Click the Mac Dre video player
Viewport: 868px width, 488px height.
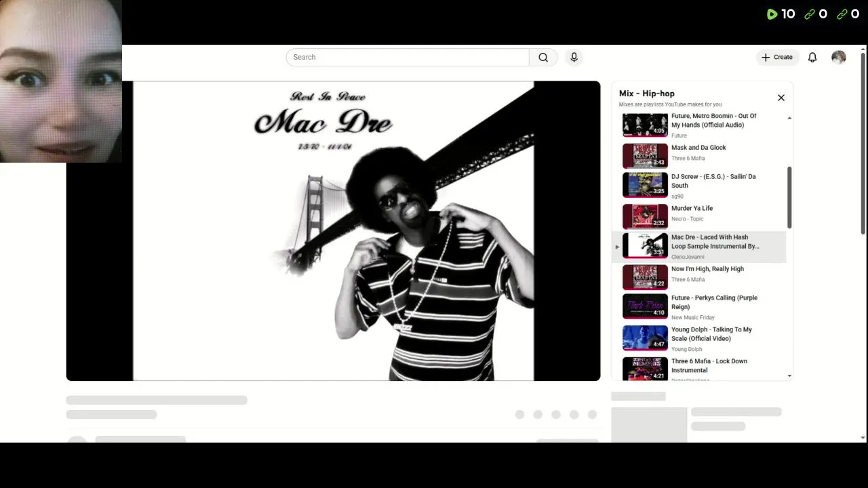pyautogui.click(x=333, y=231)
